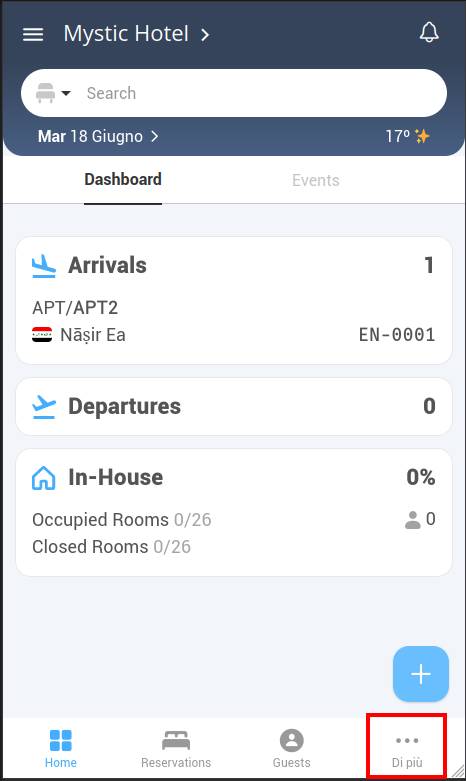
Task: Click the In-House home icon
Action: pyautogui.click(x=44, y=478)
